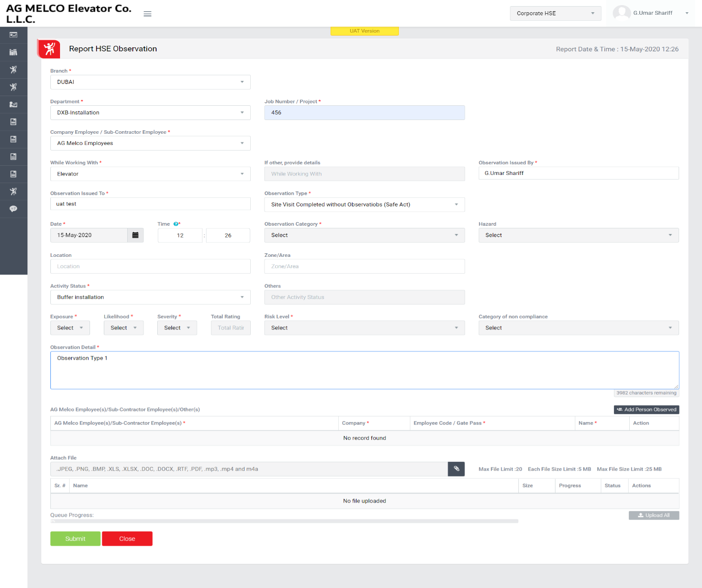Click the Upload All button
Image resolution: width=702 pixels, height=588 pixels.
pos(654,515)
